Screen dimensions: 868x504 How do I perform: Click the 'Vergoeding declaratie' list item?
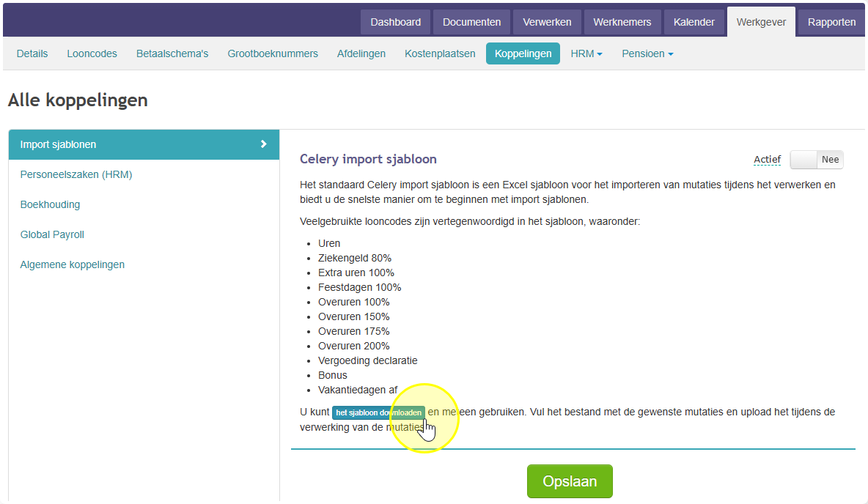tap(367, 360)
